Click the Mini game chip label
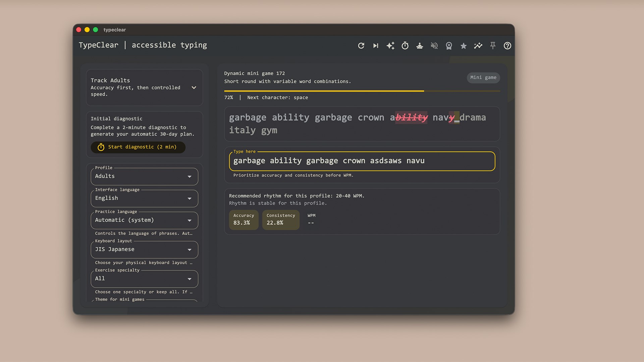 483,77
